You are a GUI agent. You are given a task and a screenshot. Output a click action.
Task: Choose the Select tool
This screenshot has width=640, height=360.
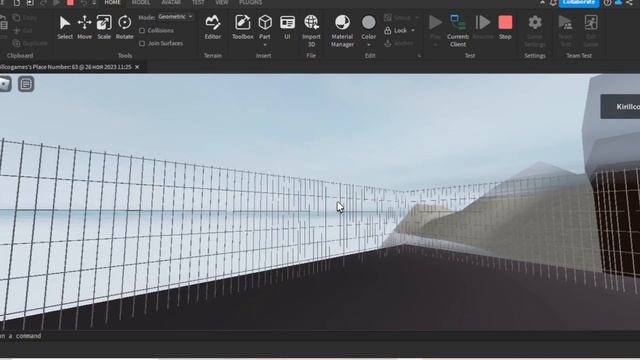pos(65,27)
